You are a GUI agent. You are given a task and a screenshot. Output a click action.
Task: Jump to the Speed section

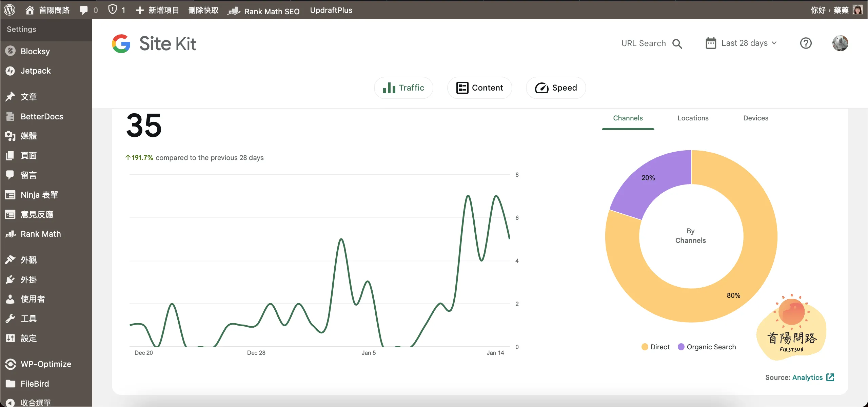click(x=556, y=88)
